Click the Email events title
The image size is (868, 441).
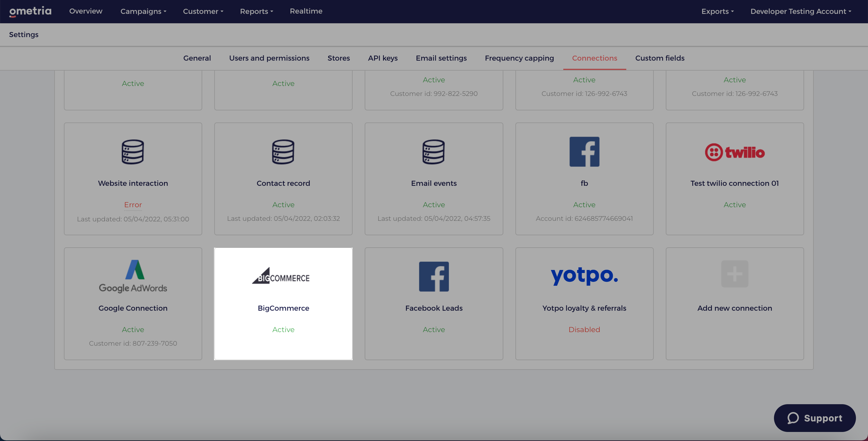(x=434, y=183)
